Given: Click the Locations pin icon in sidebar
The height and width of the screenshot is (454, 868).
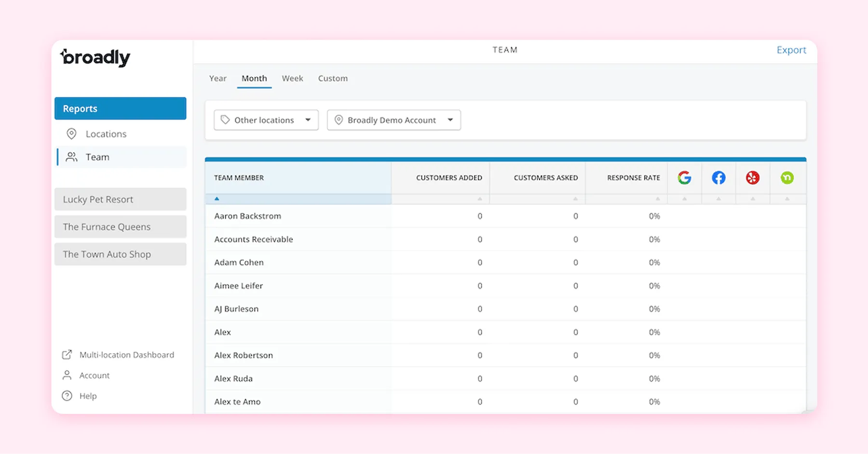Looking at the screenshot, I should pos(71,134).
